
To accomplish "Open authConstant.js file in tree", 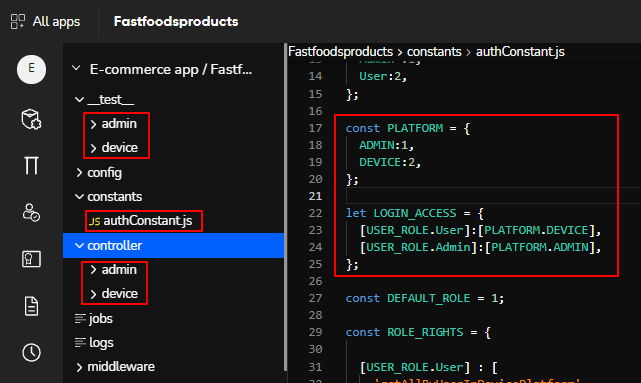I will (x=148, y=221).
